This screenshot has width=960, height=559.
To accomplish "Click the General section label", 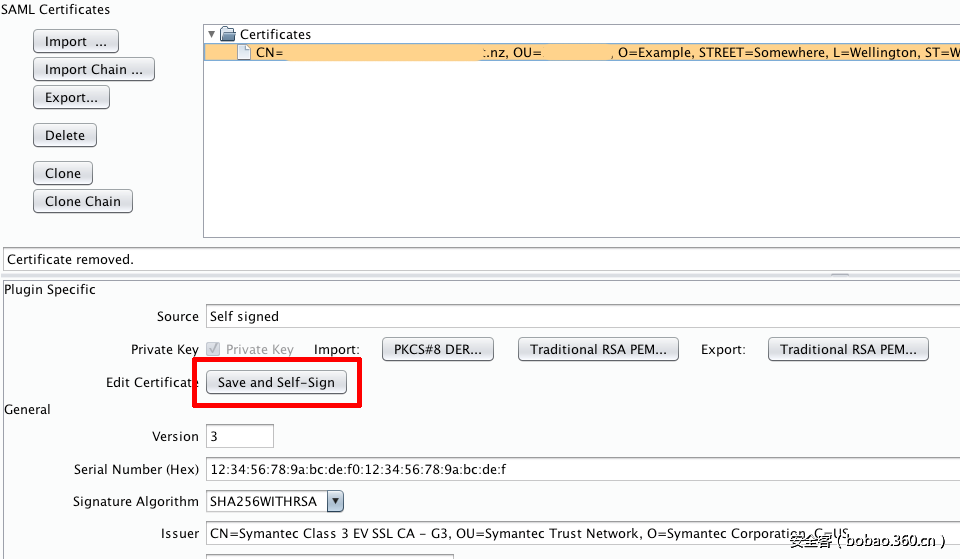I will coord(28,410).
